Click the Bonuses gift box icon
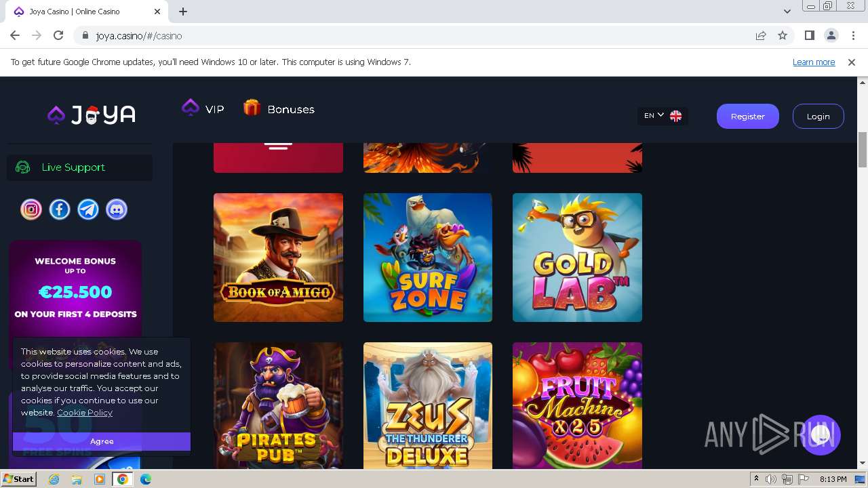Image resolution: width=868 pixels, height=488 pixels. pos(252,108)
